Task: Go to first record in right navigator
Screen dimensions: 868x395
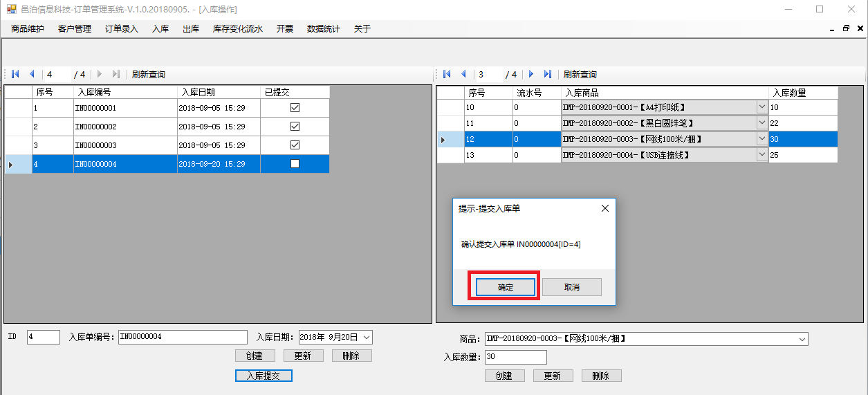Action: tap(447, 74)
